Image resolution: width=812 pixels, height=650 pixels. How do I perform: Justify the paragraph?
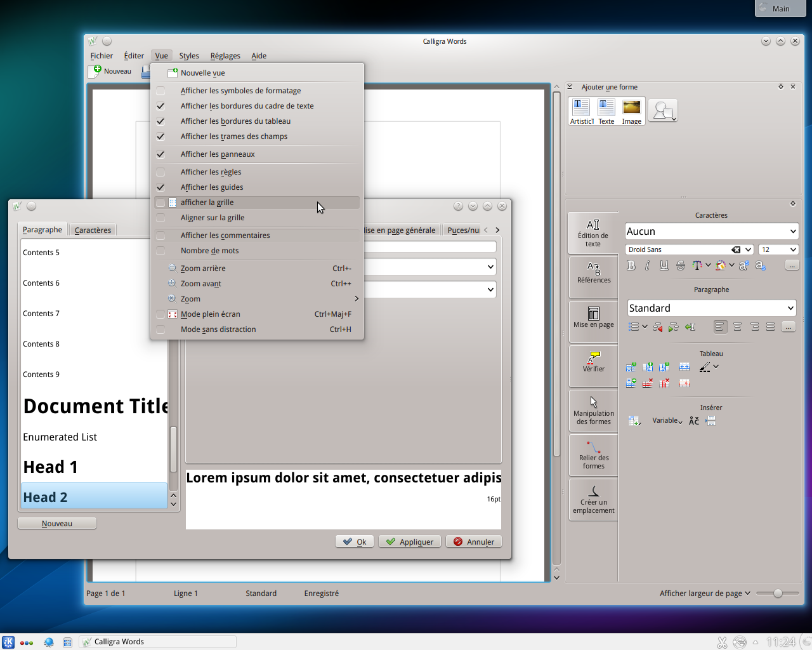pos(770,327)
